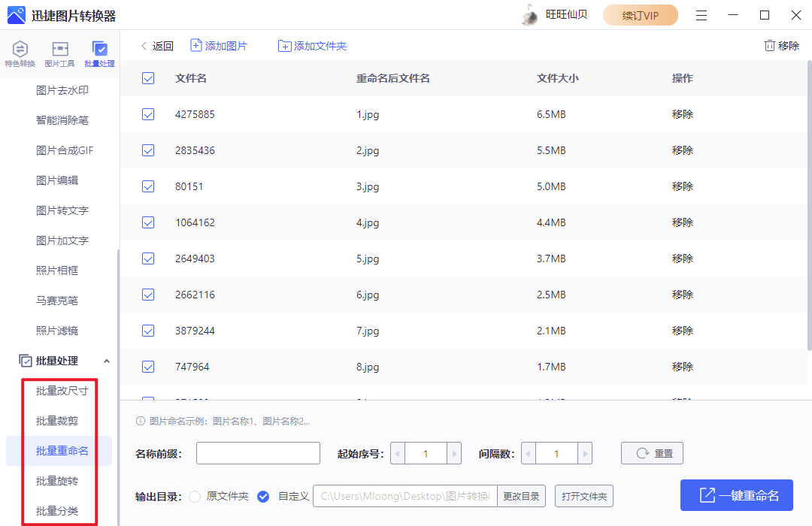Click the 添加文件夹 folder icon
The height and width of the screenshot is (526, 812).
(284, 46)
